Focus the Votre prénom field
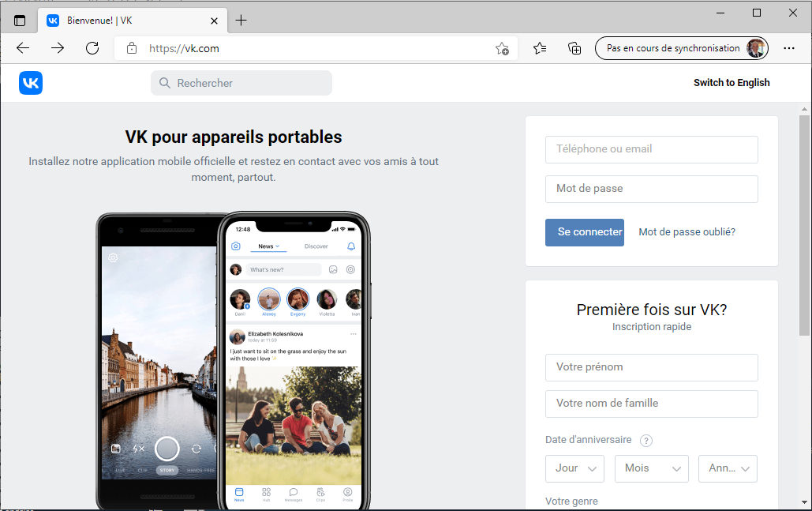 pos(652,367)
